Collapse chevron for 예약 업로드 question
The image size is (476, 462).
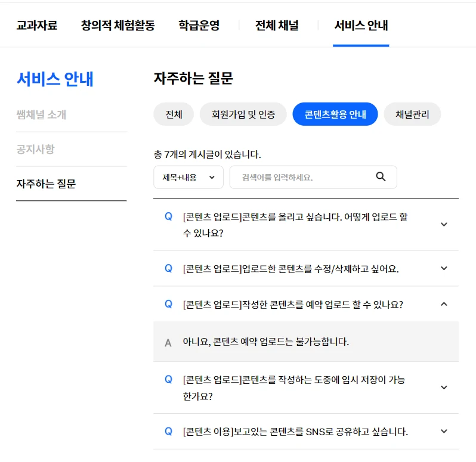pos(444,304)
